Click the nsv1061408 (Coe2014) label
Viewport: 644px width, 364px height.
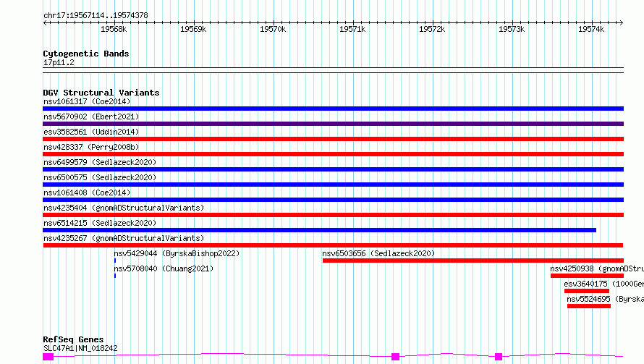(87, 192)
